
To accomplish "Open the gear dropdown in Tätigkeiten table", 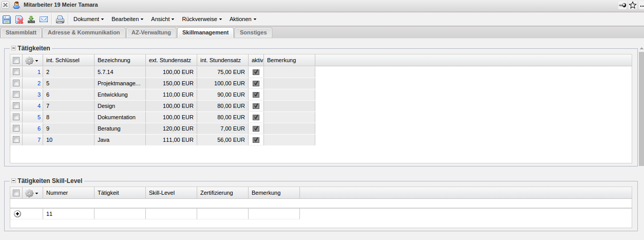I will [x=32, y=61].
